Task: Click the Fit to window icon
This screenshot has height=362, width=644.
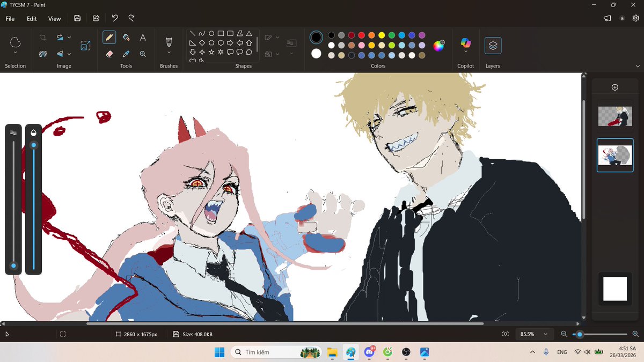Action: tap(506, 334)
